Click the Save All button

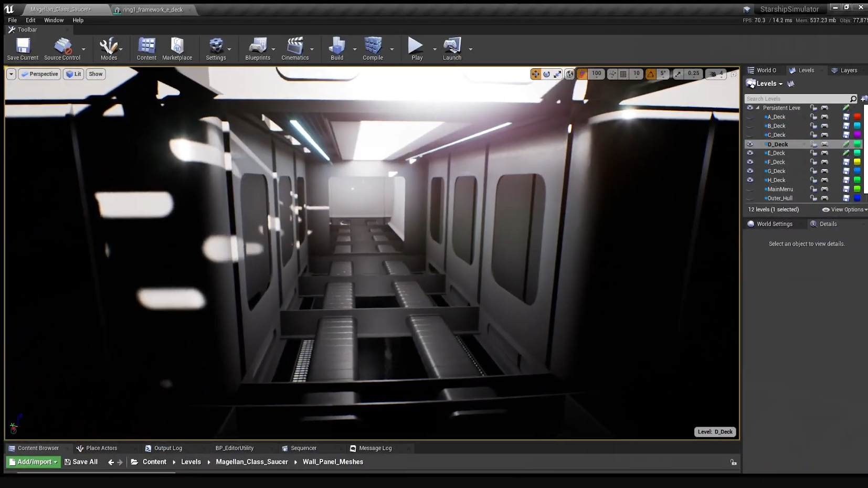[81, 462]
